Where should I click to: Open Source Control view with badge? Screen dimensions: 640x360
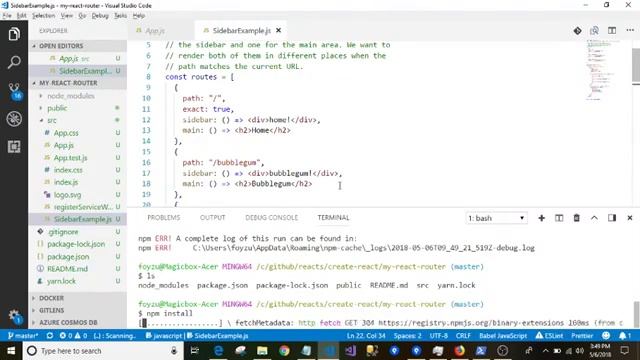click(x=15, y=91)
